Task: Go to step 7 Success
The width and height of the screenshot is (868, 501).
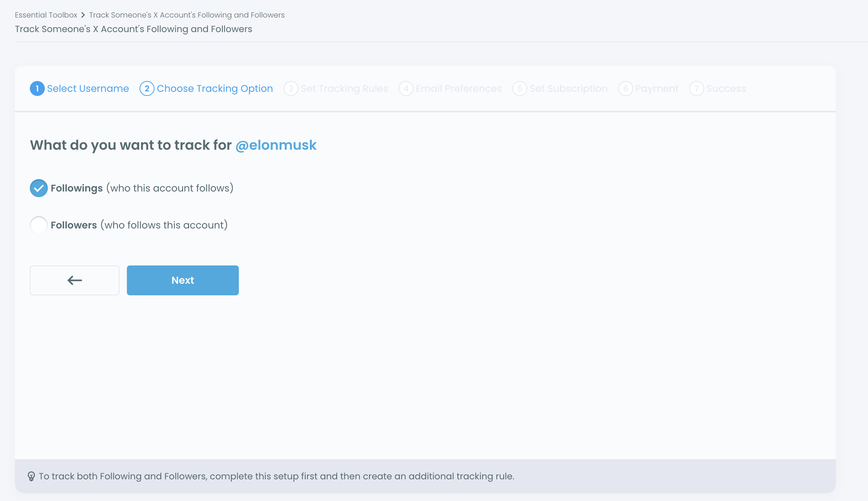Action: pos(718,88)
